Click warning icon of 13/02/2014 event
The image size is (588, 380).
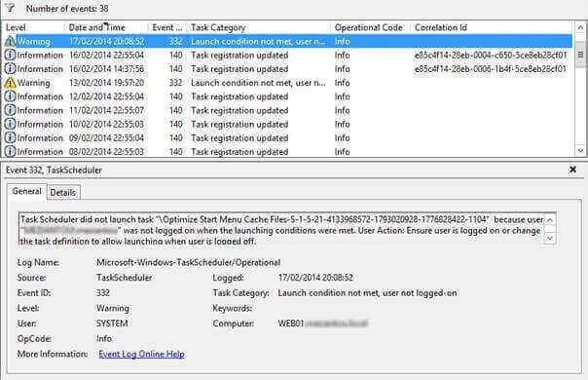[x=10, y=83]
